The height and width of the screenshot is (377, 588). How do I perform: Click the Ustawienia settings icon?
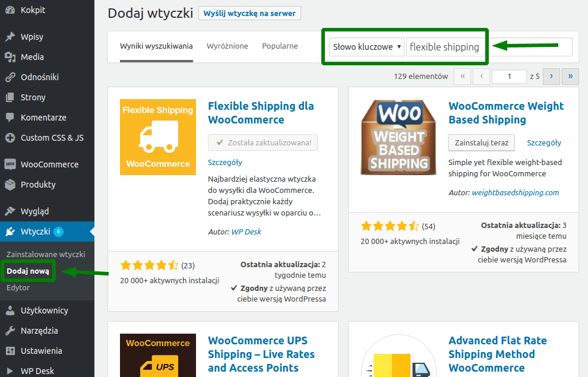(x=10, y=351)
